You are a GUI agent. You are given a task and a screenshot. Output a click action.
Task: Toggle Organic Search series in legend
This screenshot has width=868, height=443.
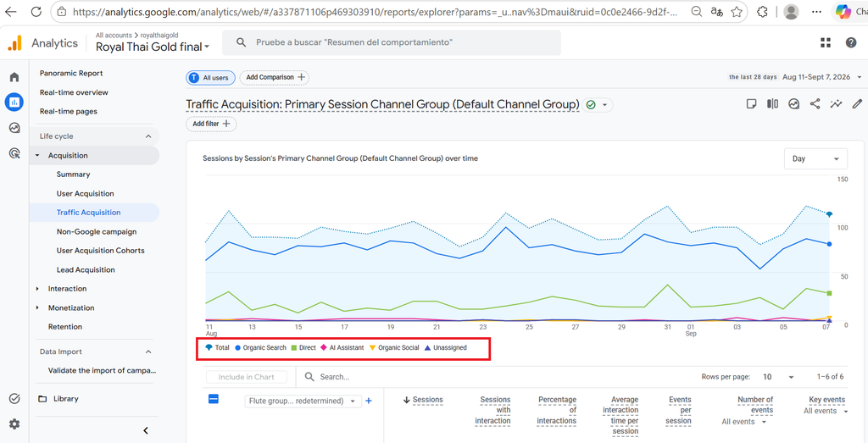261,348
